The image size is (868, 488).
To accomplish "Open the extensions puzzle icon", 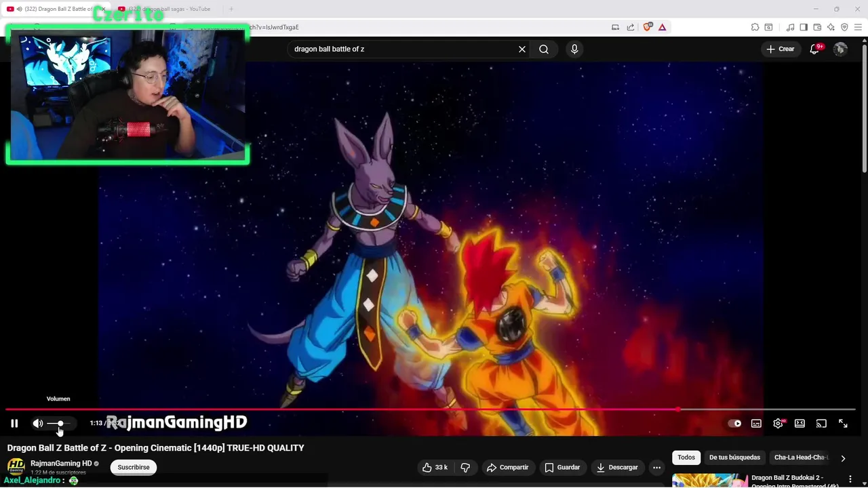I will point(755,27).
